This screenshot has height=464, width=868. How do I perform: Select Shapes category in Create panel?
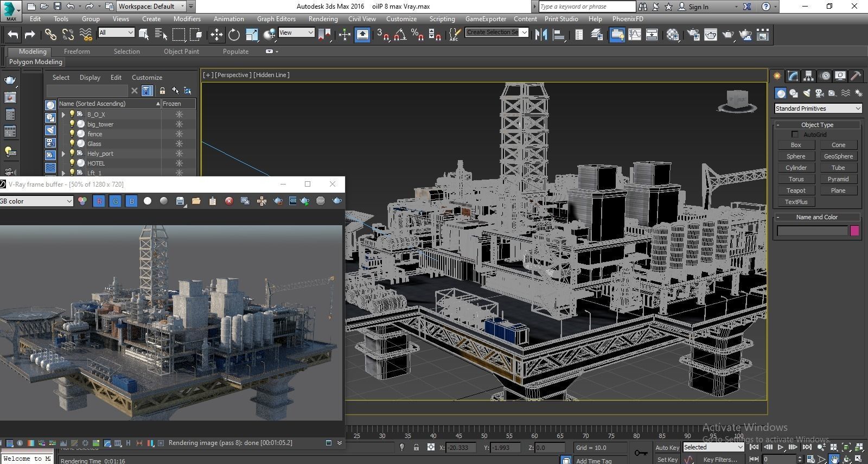tap(794, 93)
